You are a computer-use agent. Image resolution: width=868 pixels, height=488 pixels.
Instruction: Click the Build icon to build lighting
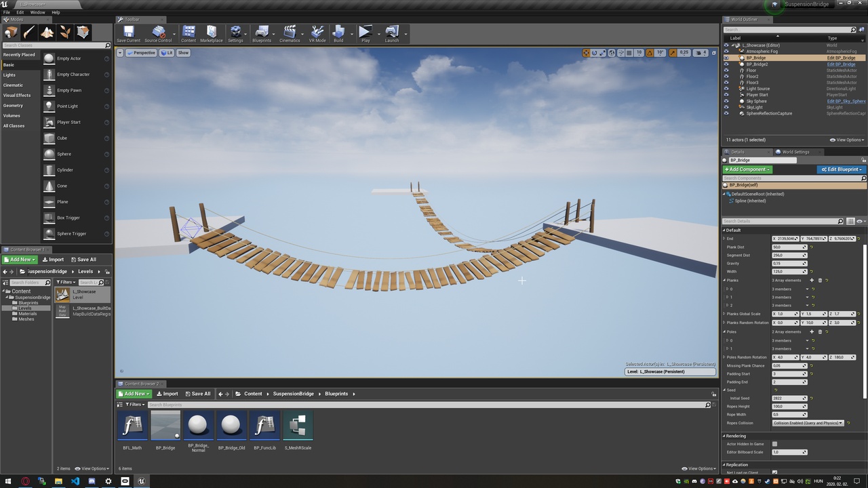tap(338, 33)
